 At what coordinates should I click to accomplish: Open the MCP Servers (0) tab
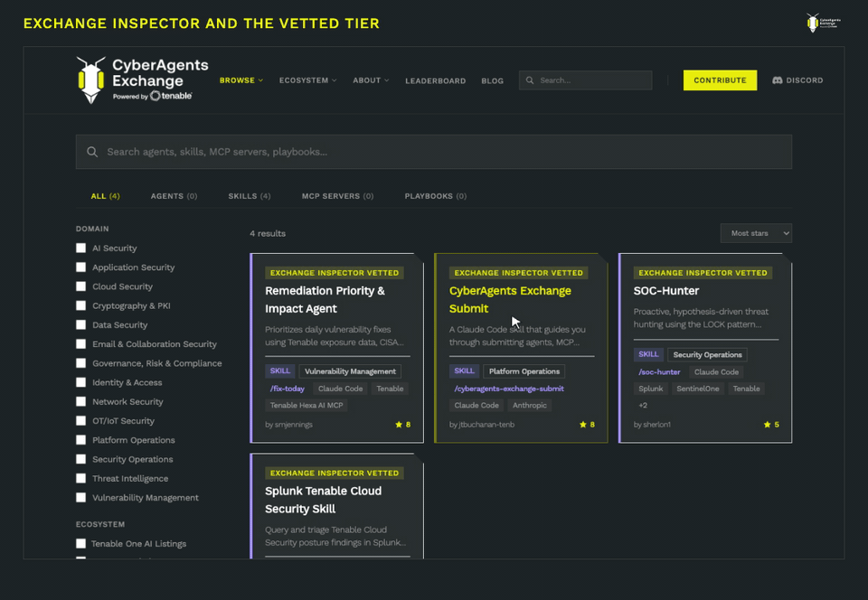tap(337, 196)
